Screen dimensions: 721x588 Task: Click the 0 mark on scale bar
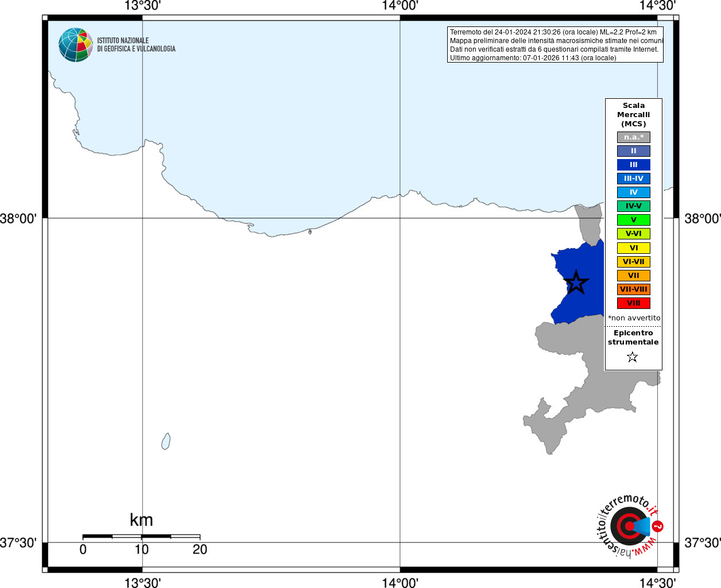pyautogui.click(x=83, y=550)
